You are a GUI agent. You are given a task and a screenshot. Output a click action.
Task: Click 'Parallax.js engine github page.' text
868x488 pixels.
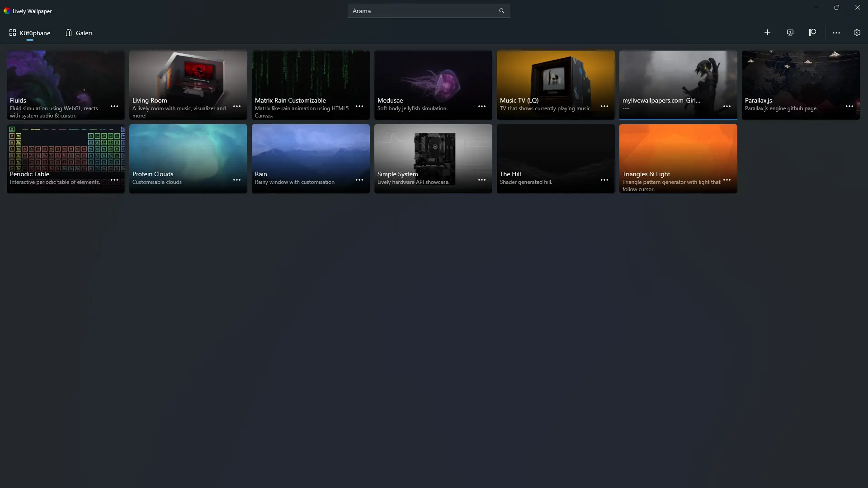pos(781,108)
